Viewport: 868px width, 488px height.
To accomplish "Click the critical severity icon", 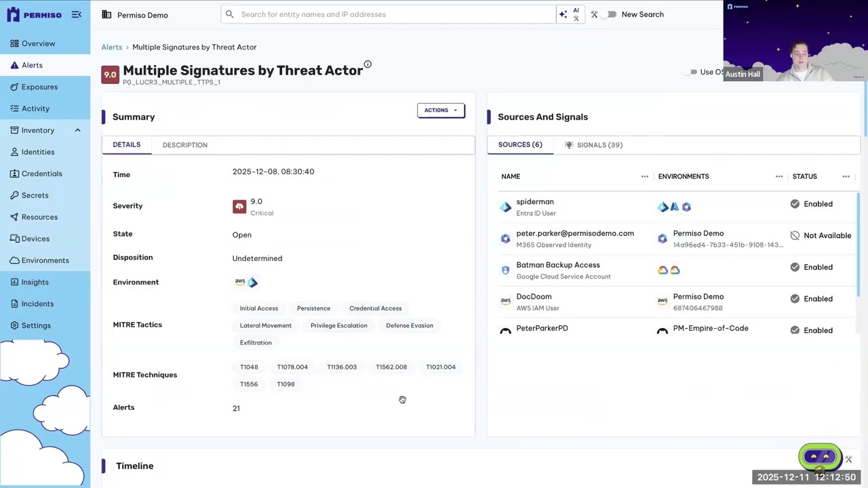I will point(239,207).
